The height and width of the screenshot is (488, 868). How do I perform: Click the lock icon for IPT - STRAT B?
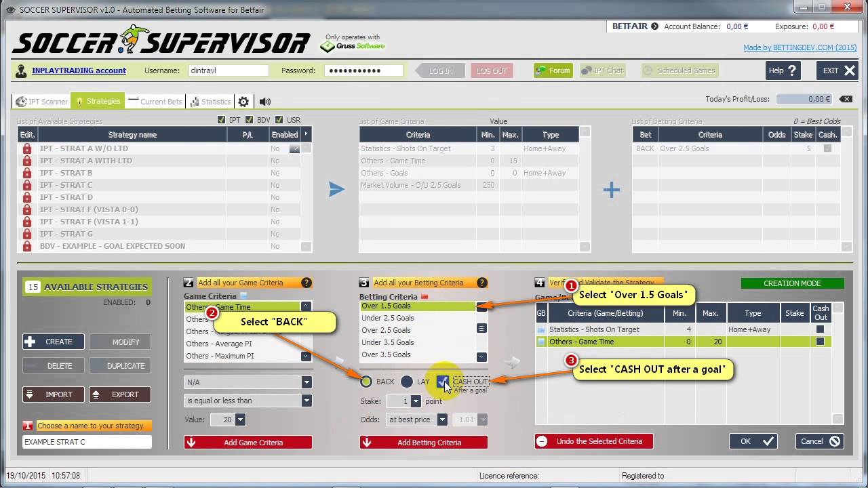[27, 173]
